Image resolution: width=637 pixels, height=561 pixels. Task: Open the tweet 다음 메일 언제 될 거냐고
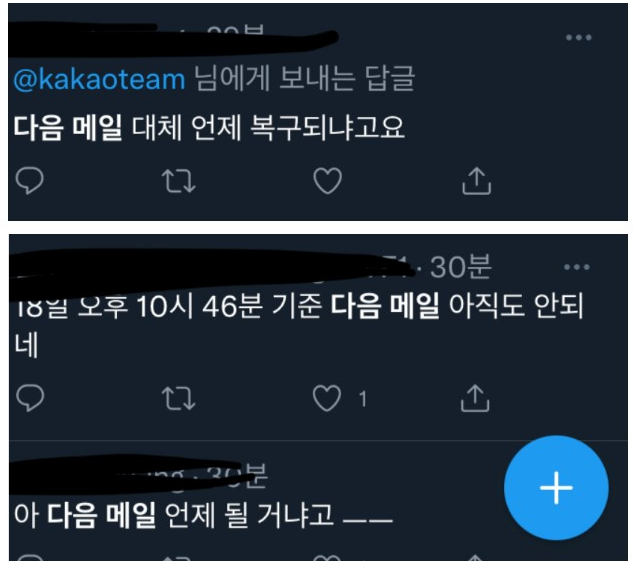click(x=203, y=515)
